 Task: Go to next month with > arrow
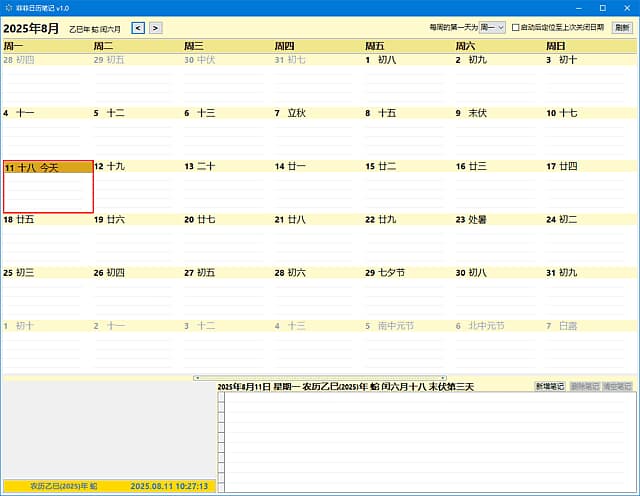pyautogui.click(x=156, y=28)
